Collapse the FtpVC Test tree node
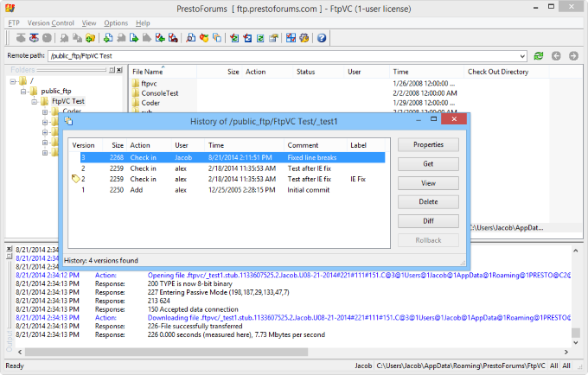Screen dimensions: 588x375 tap(35, 101)
